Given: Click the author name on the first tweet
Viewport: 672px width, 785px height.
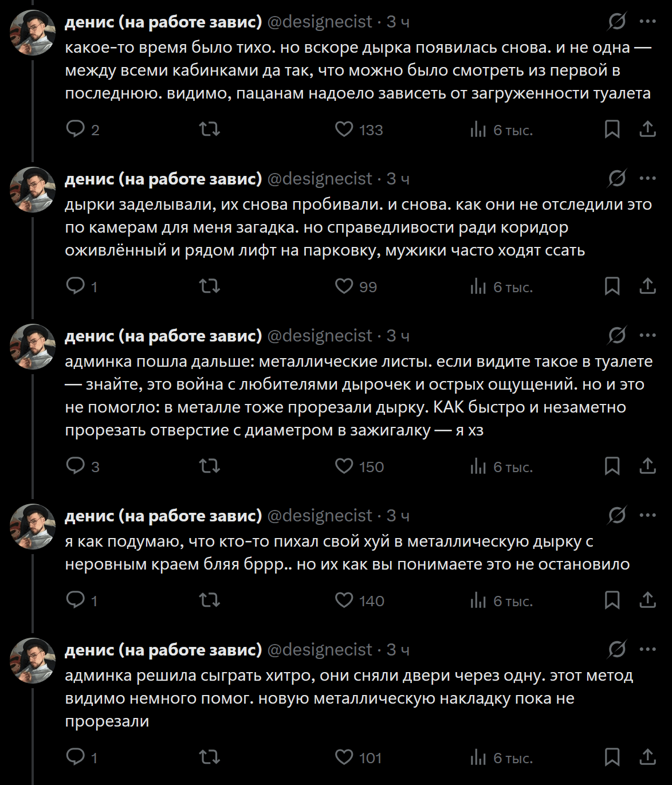Looking at the screenshot, I should 163,22.
